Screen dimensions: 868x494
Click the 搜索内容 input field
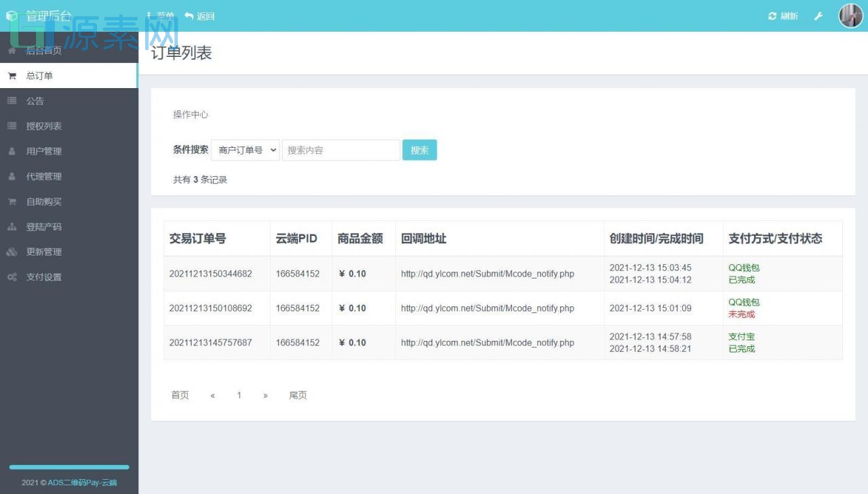point(340,150)
